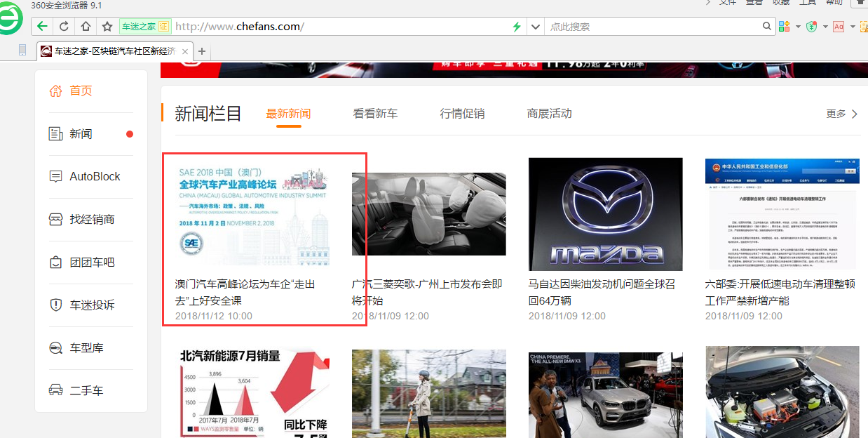Click the 新闻栏目 section heading
Viewport: 868px width, 438px height.
[x=208, y=114]
